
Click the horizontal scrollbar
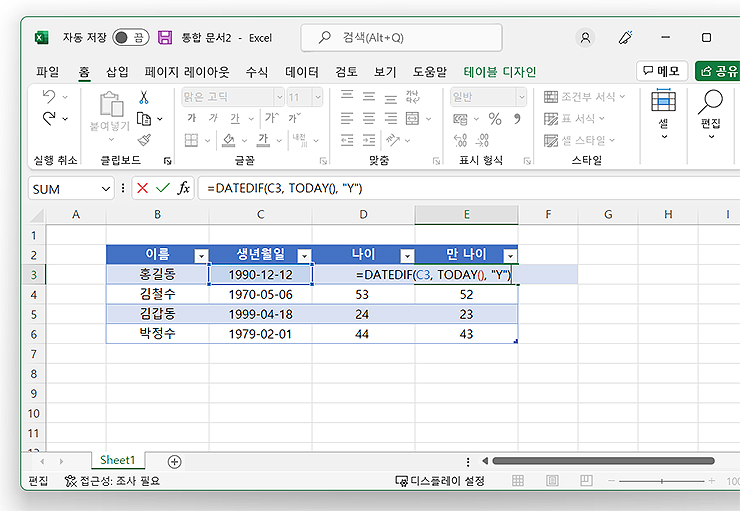pyautogui.click(x=603, y=461)
